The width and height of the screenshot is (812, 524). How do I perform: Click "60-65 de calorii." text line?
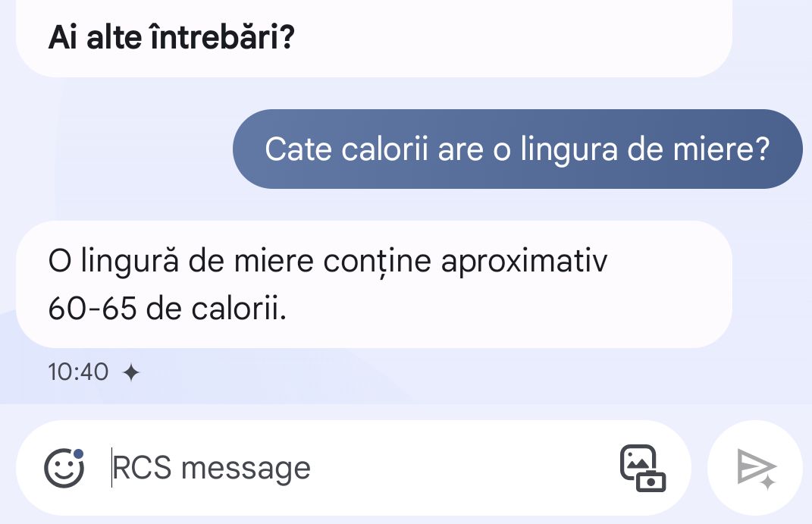coord(167,308)
